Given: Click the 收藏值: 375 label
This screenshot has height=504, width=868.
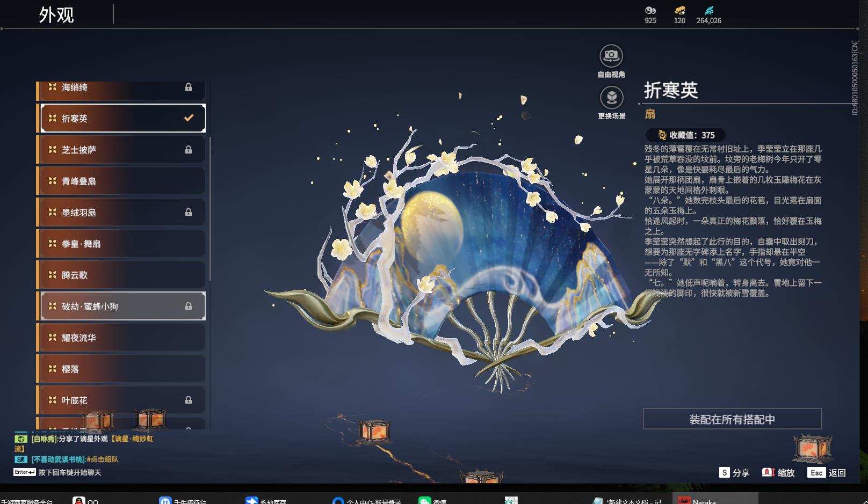Looking at the screenshot, I should click(x=692, y=135).
